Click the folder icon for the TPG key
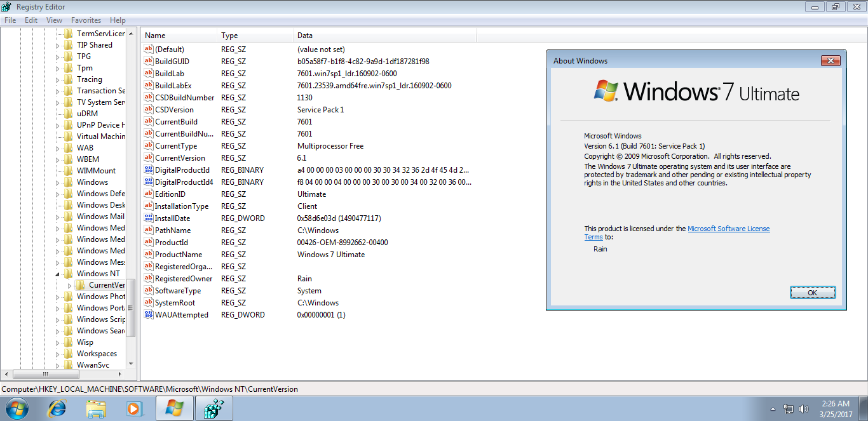 69,57
